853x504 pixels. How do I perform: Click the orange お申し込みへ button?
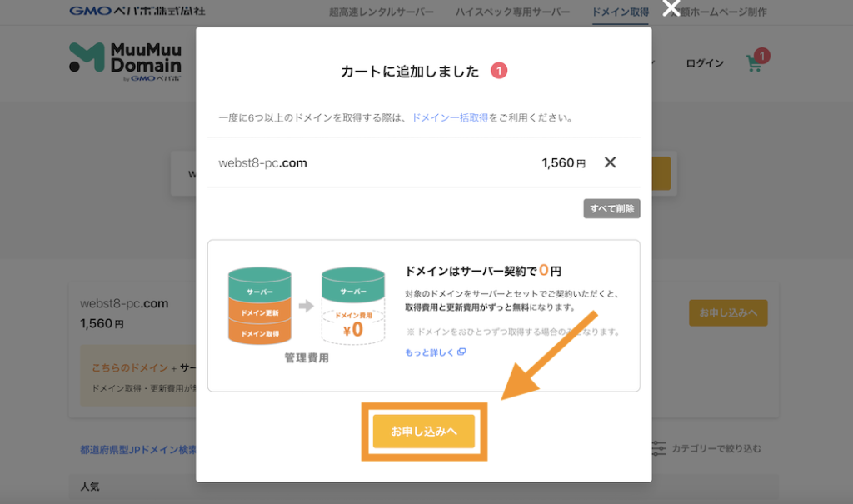tap(424, 432)
